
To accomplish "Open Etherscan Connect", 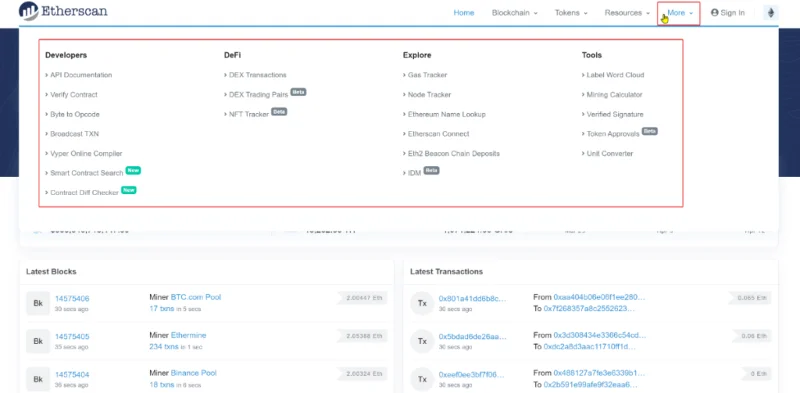I will 439,134.
